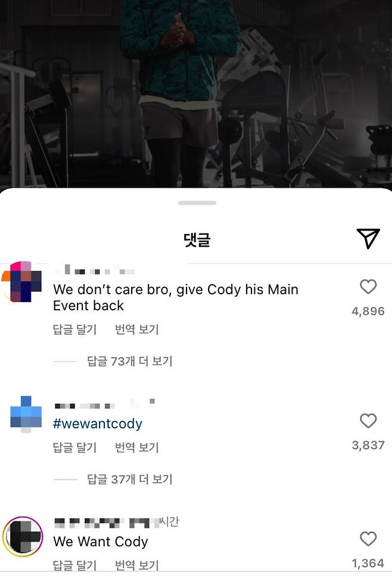Like the 'We Want Cody' comment
This screenshot has height=579, width=392.
[x=368, y=538]
